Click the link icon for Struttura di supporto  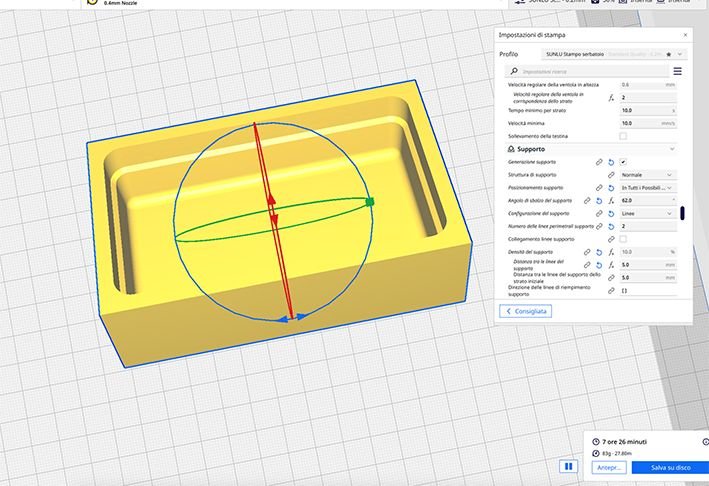tap(611, 175)
